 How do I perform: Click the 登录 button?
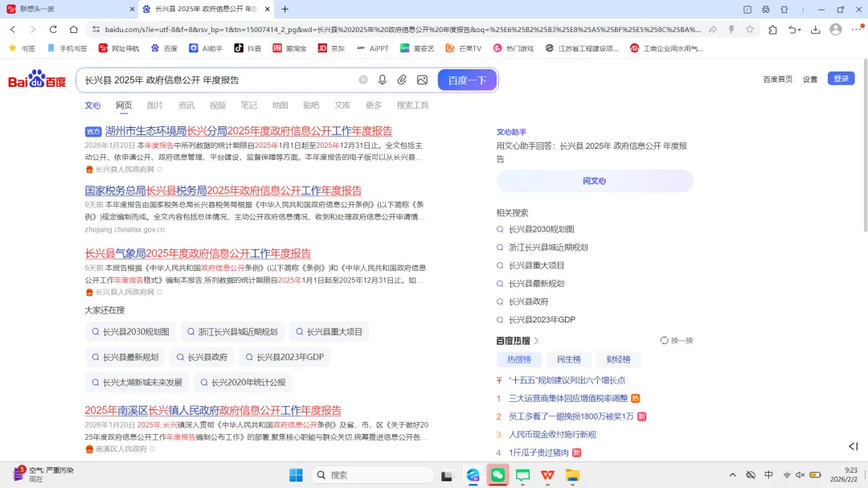click(841, 79)
